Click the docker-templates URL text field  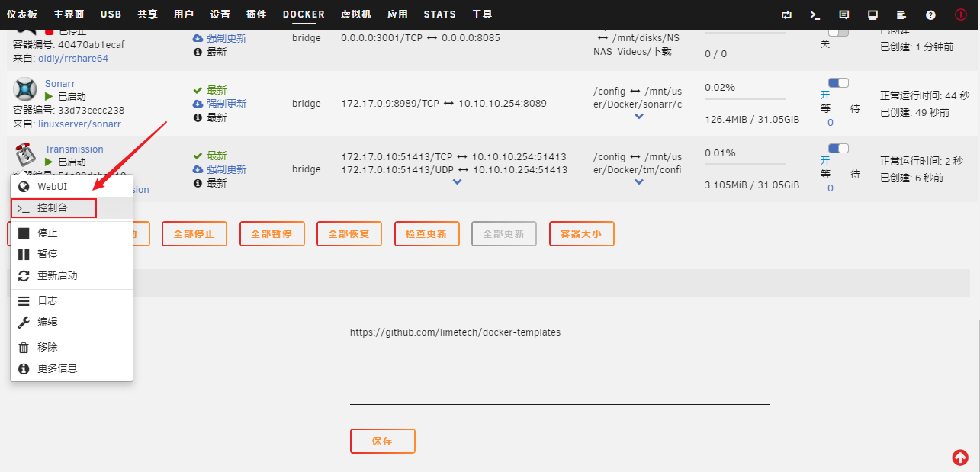click(x=559, y=332)
